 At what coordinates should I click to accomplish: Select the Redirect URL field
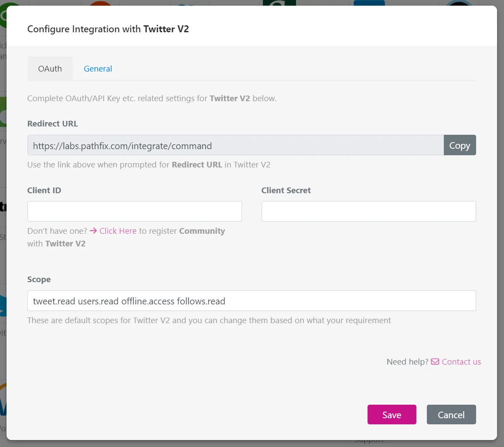[235, 145]
